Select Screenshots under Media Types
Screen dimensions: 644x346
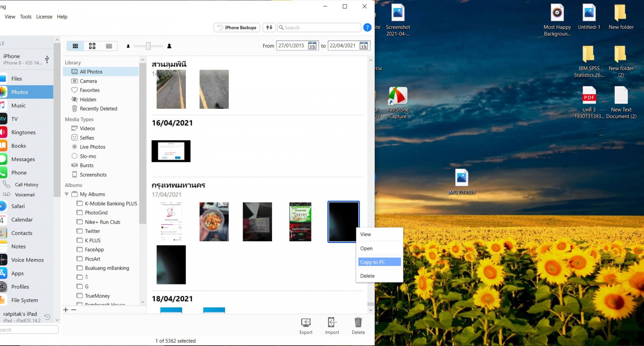point(101,175)
